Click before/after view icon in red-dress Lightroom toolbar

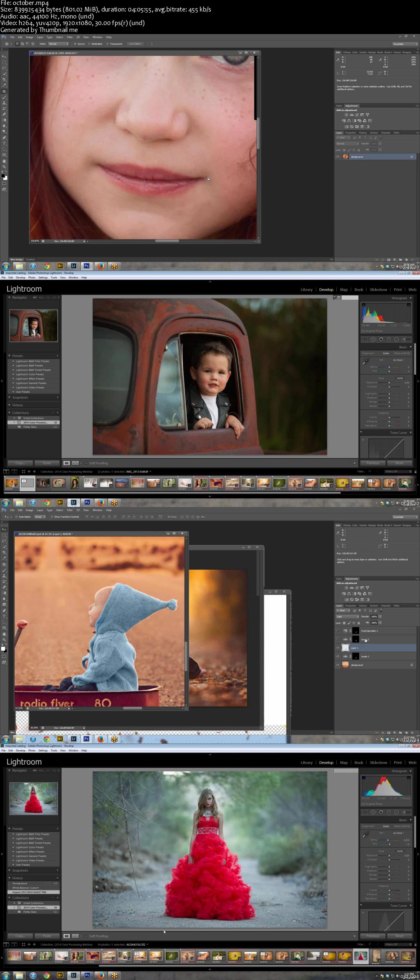[x=75, y=936]
